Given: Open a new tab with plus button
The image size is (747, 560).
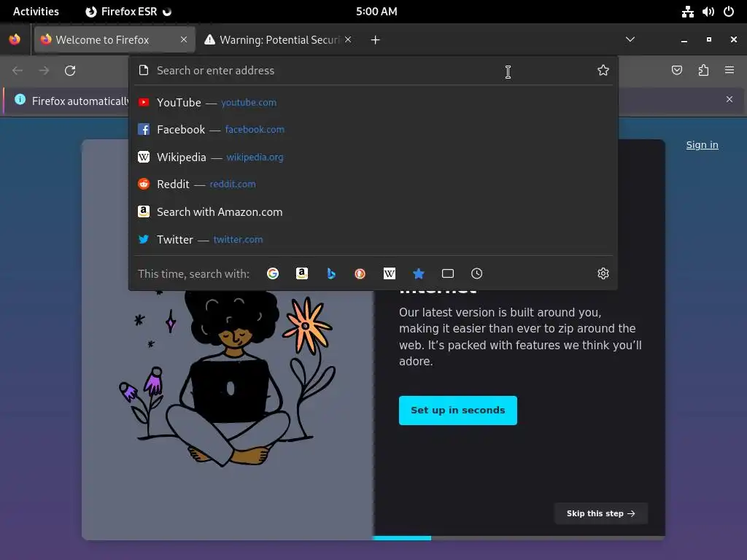Looking at the screenshot, I should pos(376,40).
